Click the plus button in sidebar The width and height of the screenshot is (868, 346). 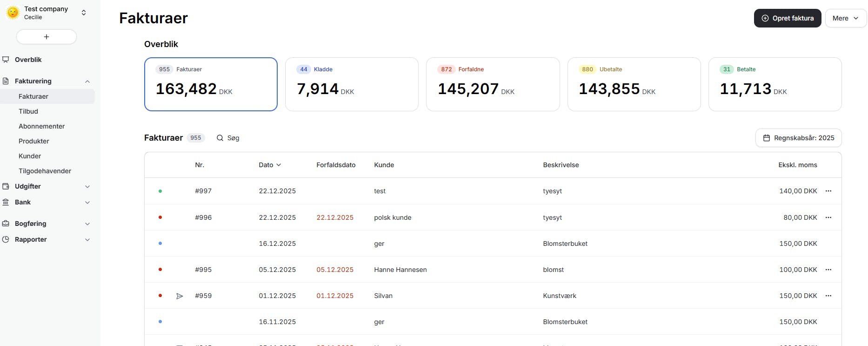pos(47,37)
